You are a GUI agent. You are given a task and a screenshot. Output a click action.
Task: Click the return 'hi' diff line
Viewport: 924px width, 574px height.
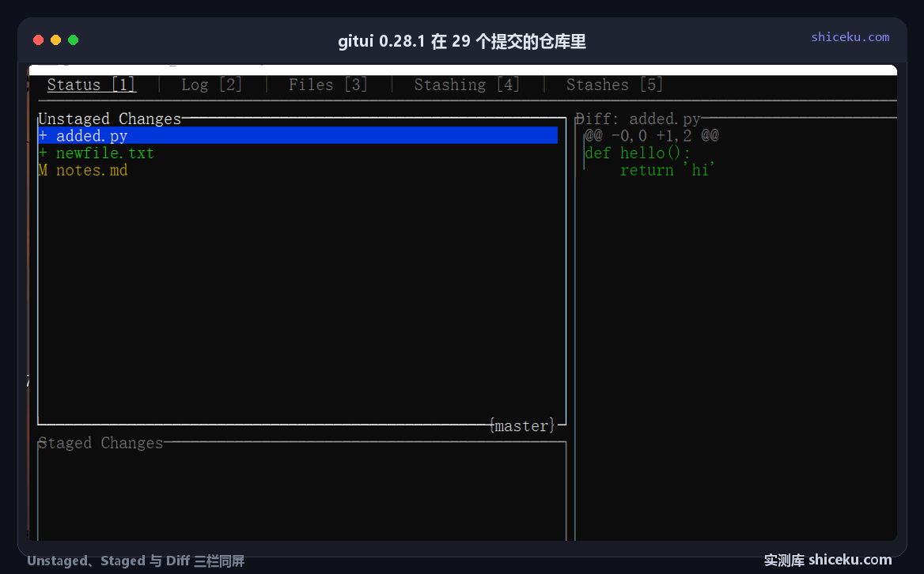pos(667,170)
